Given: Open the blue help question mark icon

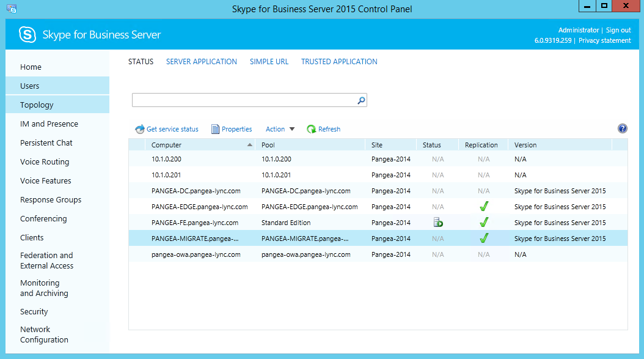Looking at the screenshot, I should pos(622,128).
